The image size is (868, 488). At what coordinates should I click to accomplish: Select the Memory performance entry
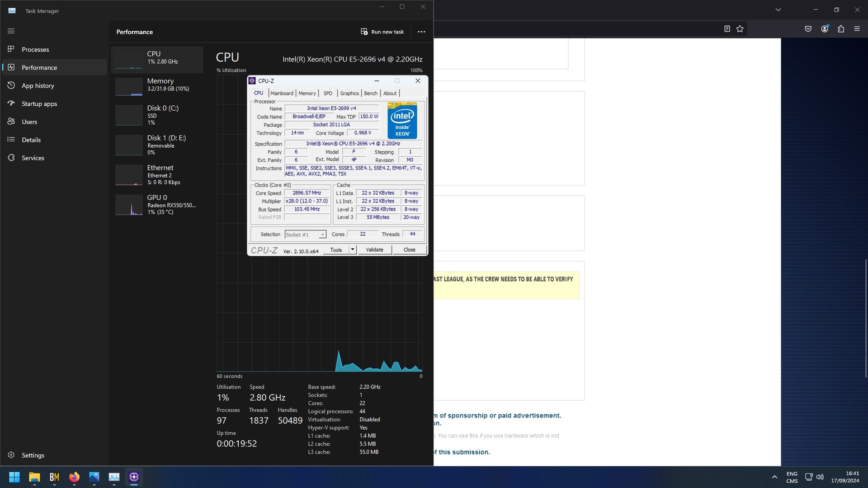157,86
